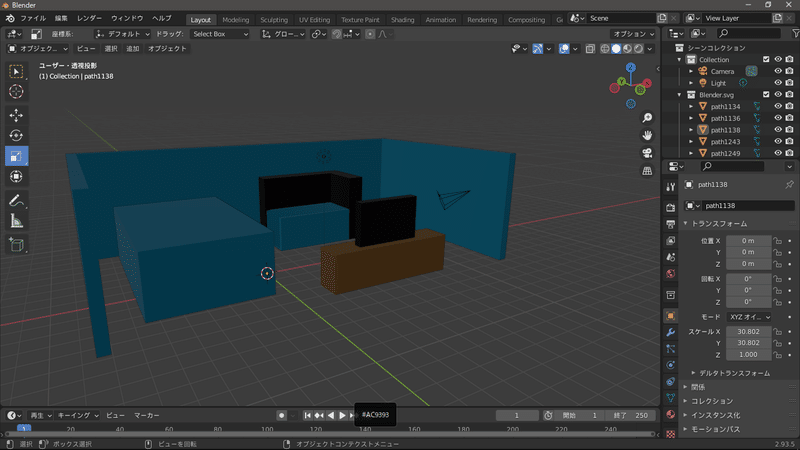The image size is (800, 450).
Task: Open the Scene properties tab
Action: pos(671,257)
